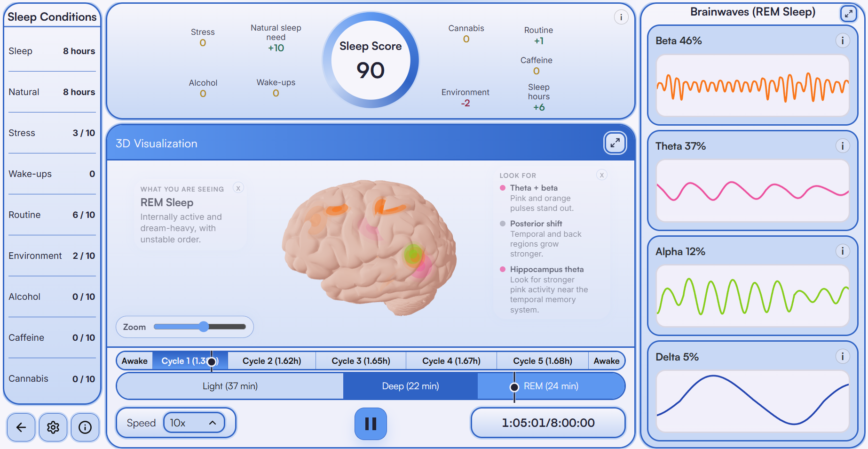Select Cycle 5 (1.68h) segment

coord(543,361)
